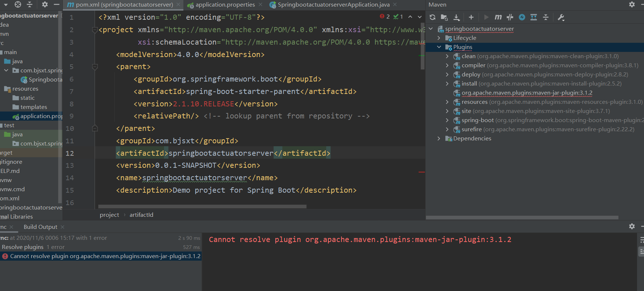Screen dimensions: 644x291
Task: Close the Build Output tab
Action: (x=62, y=227)
